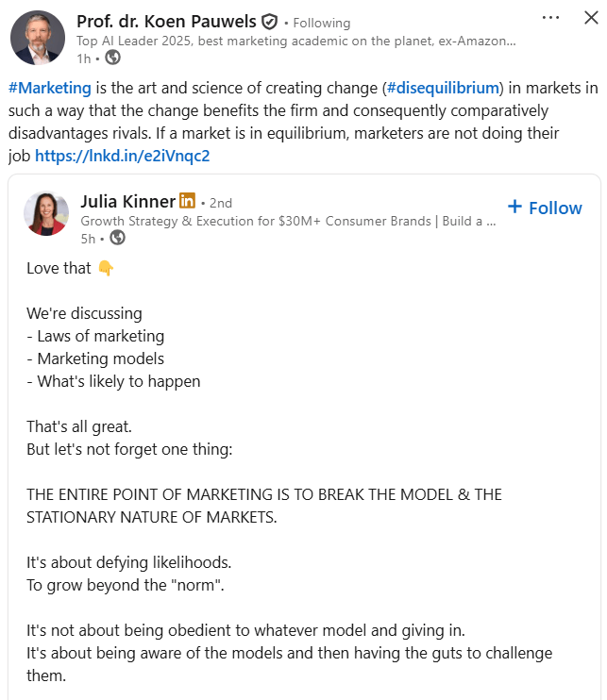Screen dimensions: 607x700
Task: Click the plus icon on the Follow button
Action: coord(514,207)
